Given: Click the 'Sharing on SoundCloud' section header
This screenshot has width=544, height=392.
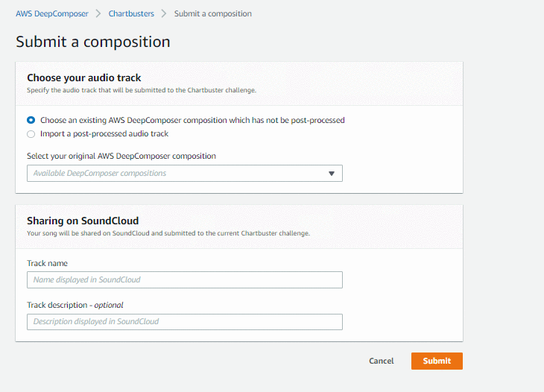Looking at the screenshot, I should coord(83,221).
